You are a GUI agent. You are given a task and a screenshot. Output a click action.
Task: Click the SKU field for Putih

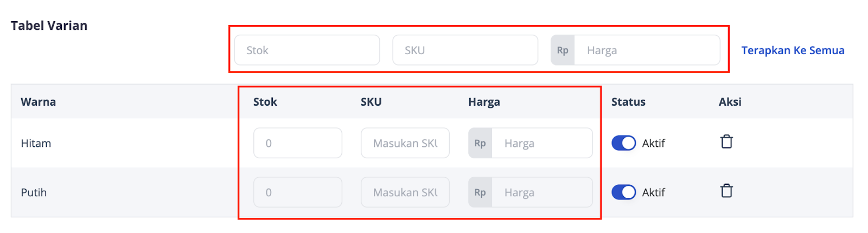[405, 192]
